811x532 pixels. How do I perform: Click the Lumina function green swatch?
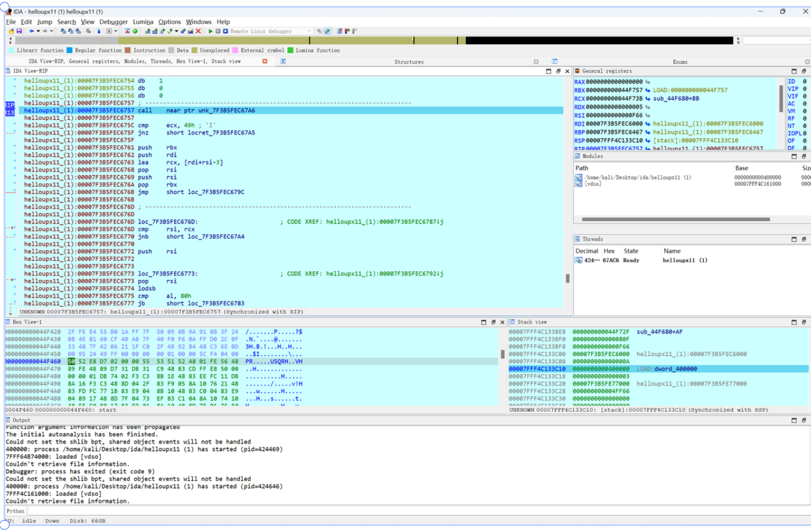coord(290,51)
